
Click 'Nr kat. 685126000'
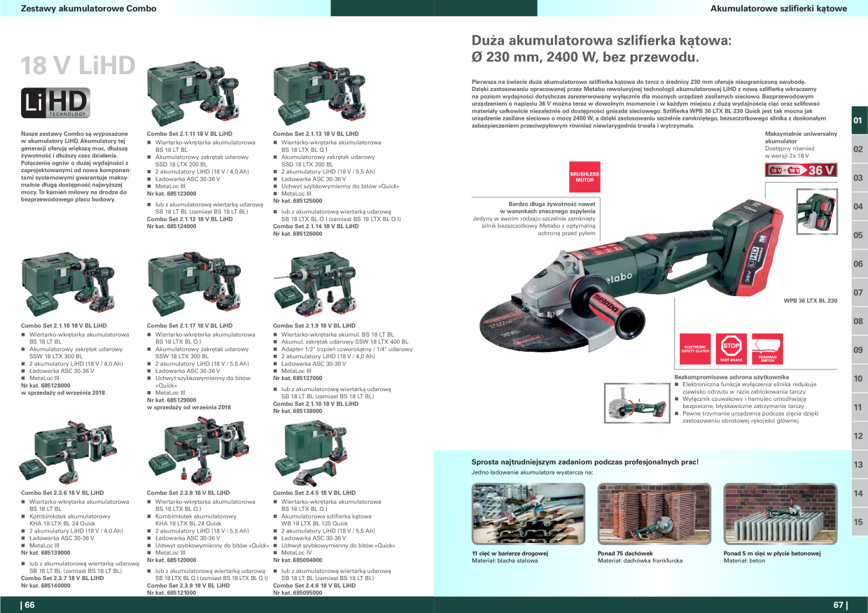(x=297, y=234)
